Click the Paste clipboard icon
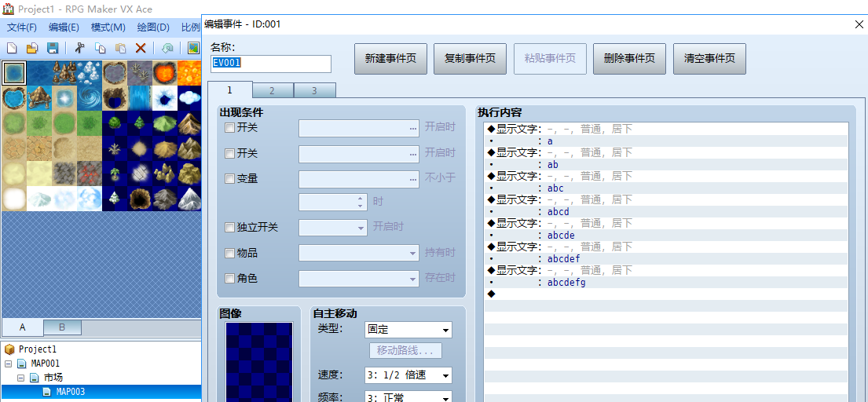 click(121, 48)
